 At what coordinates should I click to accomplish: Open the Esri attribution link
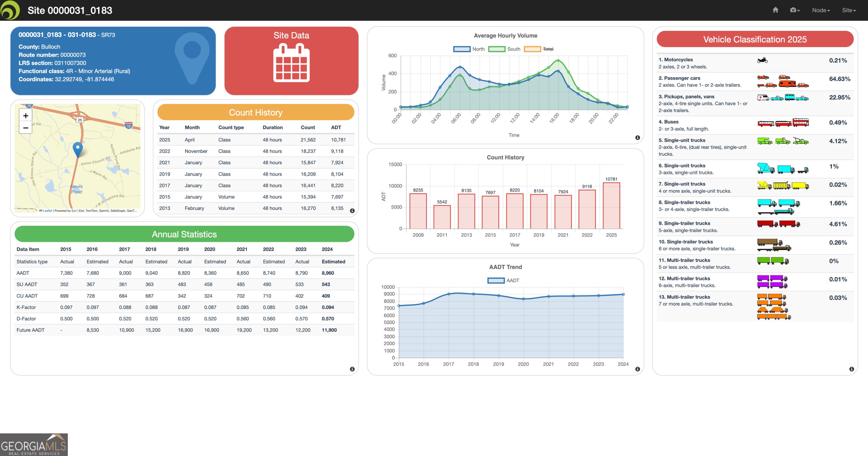74,211
